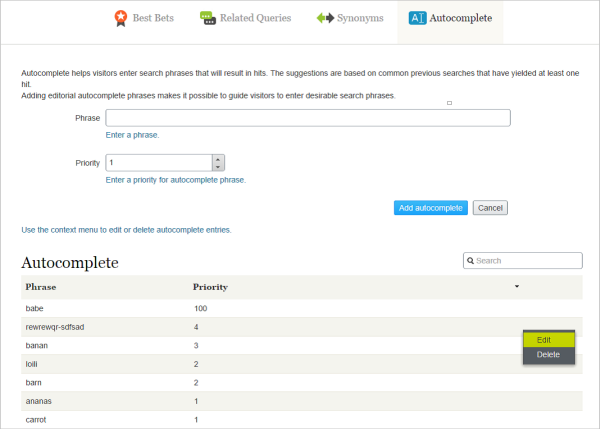
Task: Select the "babe" autocomplete row
Action: click(x=36, y=309)
